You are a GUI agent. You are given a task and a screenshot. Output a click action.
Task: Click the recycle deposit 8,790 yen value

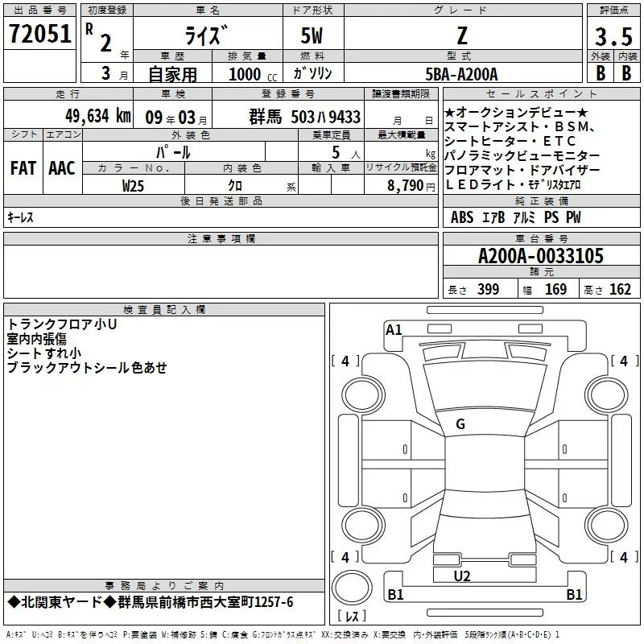pyautogui.click(x=411, y=185)
